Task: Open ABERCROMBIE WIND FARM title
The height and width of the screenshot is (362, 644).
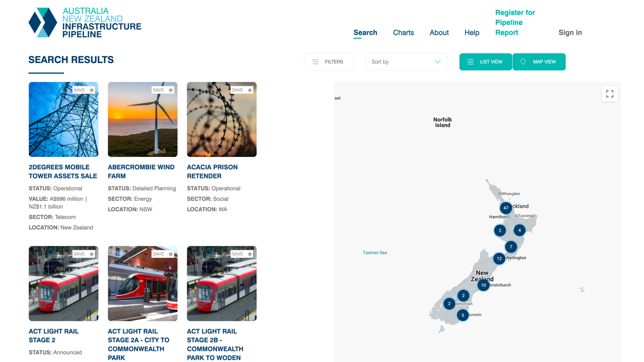Action: click(141, 172)
